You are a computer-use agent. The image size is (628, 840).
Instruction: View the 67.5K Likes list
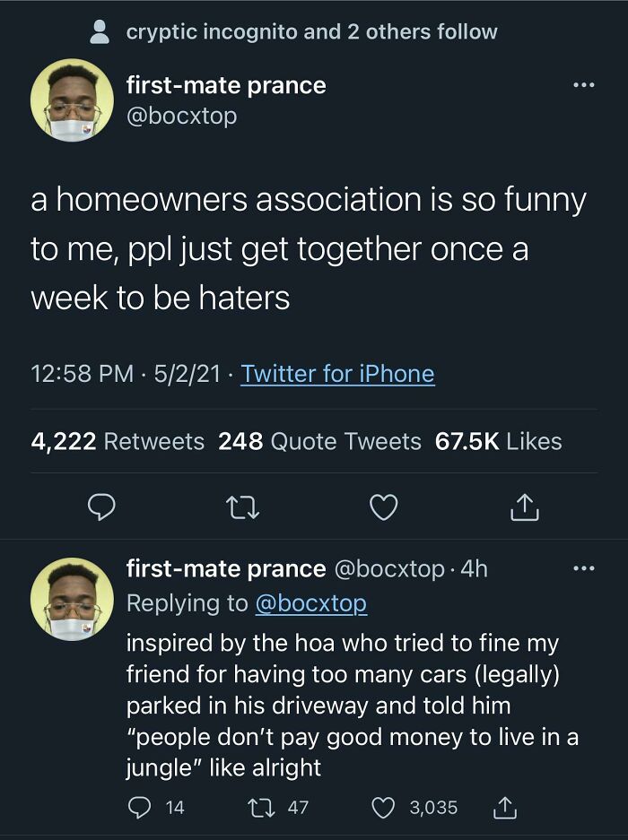point(498,441)
